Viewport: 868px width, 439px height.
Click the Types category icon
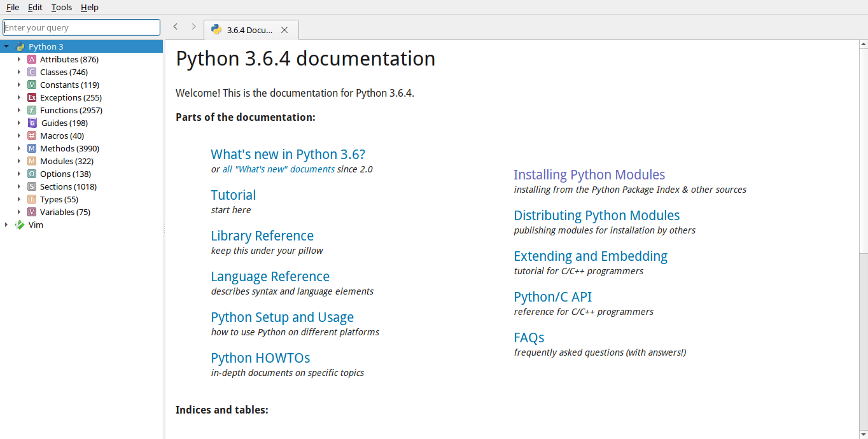pyautogui.click(x=32, y=199)
